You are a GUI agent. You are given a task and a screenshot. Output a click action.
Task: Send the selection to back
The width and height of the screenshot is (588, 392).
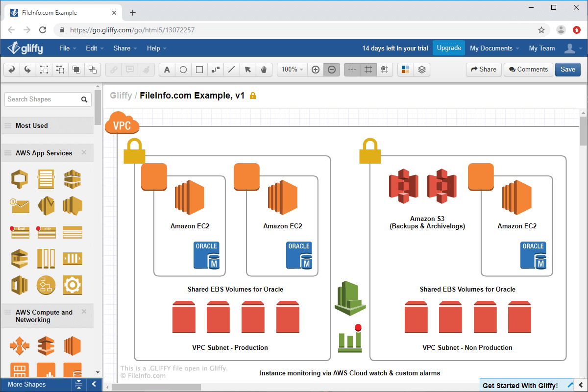click(x=93, y=70)
